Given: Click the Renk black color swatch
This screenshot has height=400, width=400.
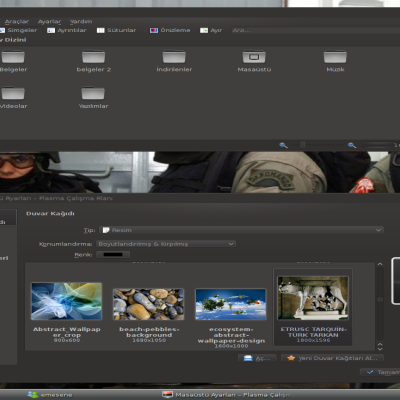Looking at the screenshot, I should tap(113, 255).
